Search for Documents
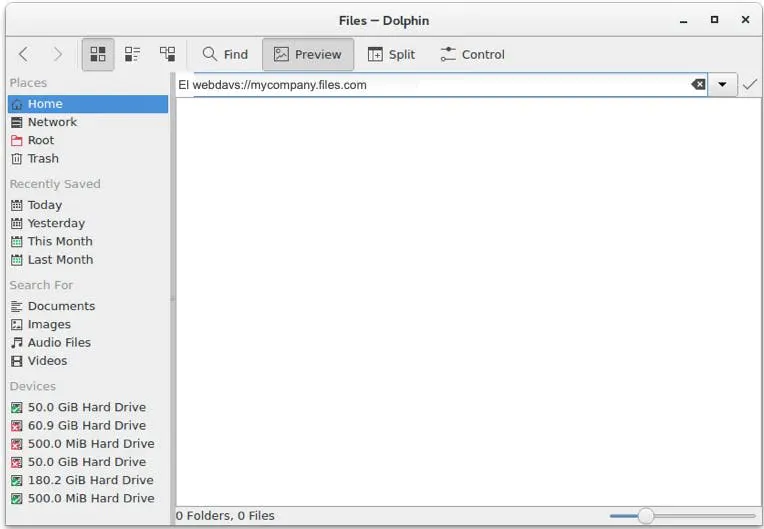Viewport: 764px width, 529px height. click(x=88, y=306)
